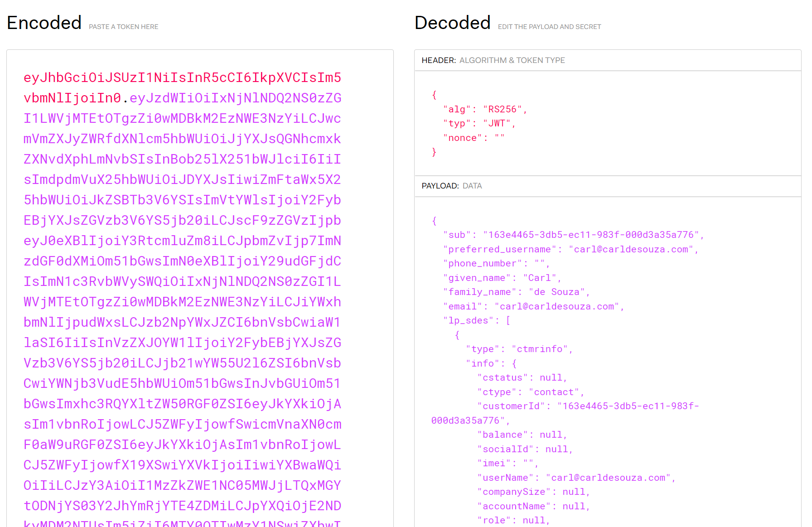Click encoded line starting I1LWVjMTEtOTgz
This screenshot has width=812, height=527.
(182, 118)
